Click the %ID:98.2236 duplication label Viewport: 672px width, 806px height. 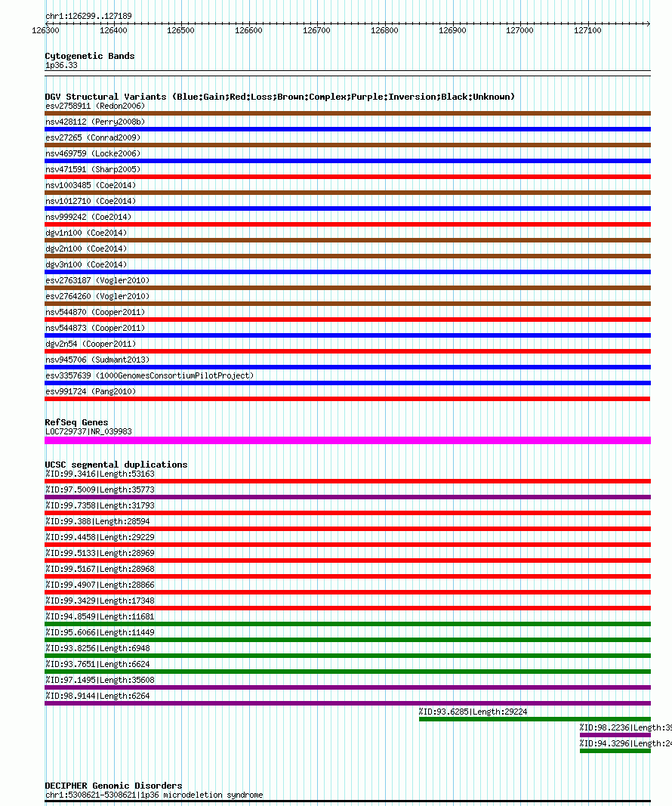[x=625, y=728]
